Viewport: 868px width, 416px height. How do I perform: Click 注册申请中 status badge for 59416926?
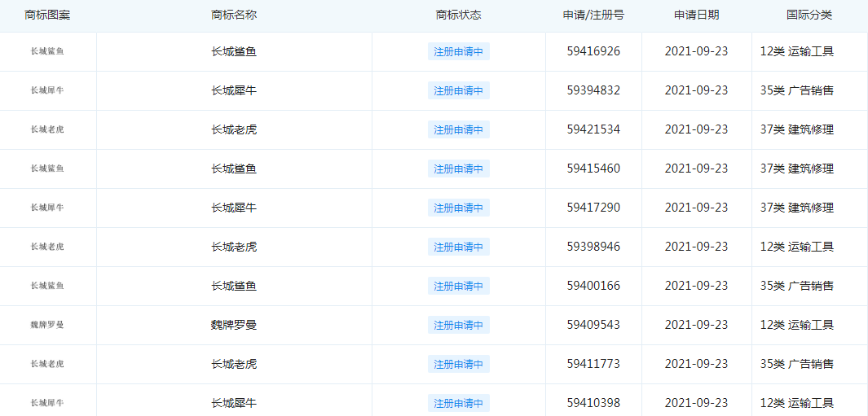(x=458, y=51)
